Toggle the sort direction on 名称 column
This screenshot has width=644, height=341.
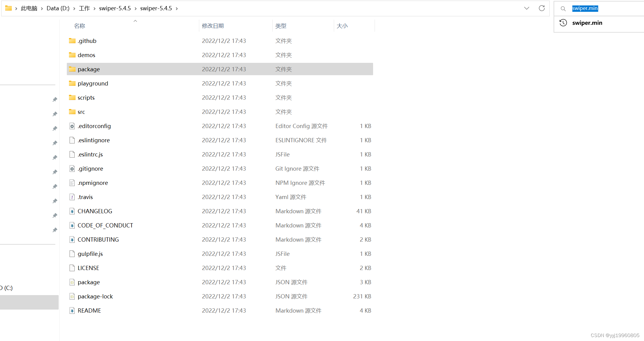click(x=135, y=21)
